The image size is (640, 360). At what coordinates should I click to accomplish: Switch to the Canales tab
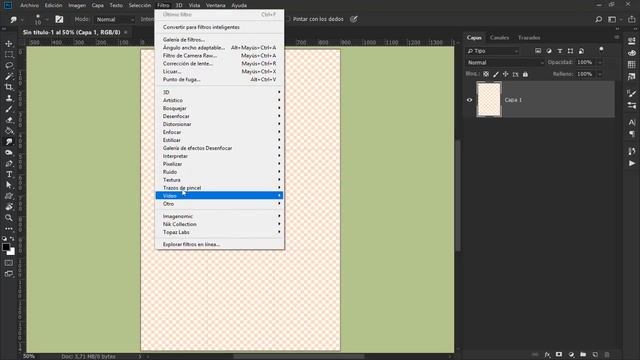pos(499,38)
